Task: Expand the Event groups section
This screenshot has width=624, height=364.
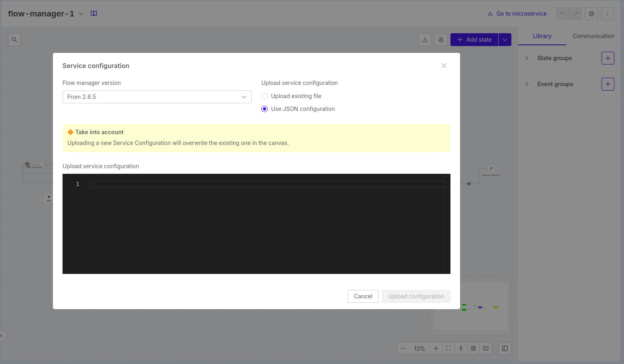Action: point(527,84)
